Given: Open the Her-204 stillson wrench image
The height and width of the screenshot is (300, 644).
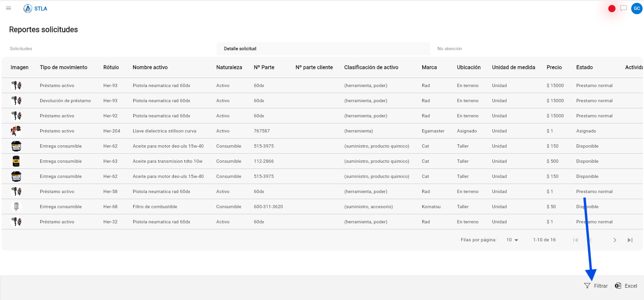Looking at the screenshot, I should point(16,131).
